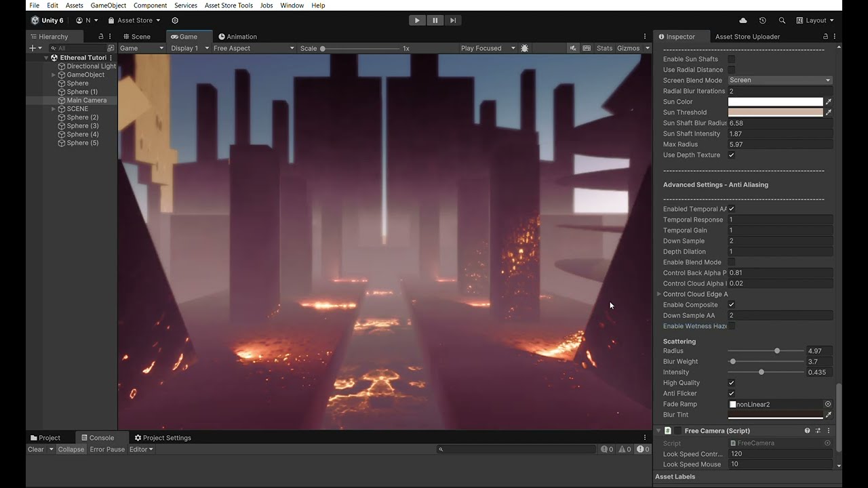868x488 pixels.
Task: Enable the Sun Shafts checkbox
Action: 732,59
